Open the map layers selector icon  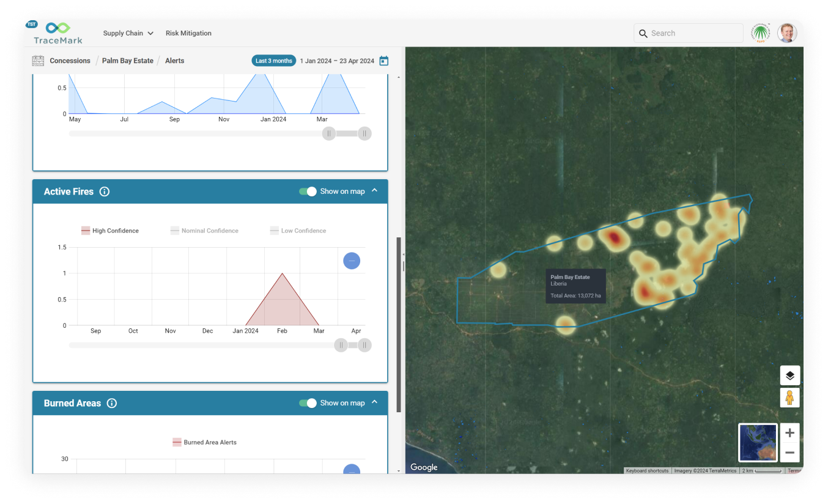[x=789, y=376]
